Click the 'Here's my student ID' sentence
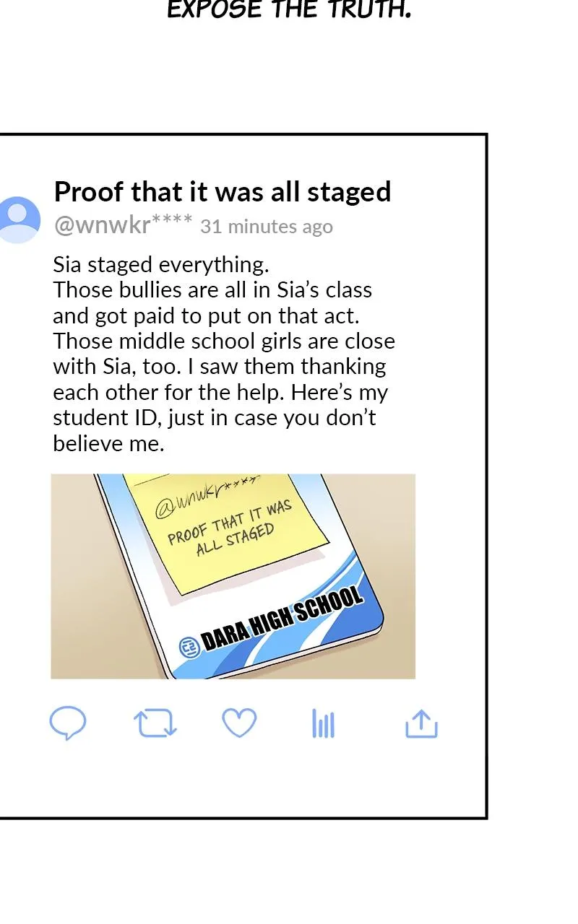 click(x=220, y=417)
